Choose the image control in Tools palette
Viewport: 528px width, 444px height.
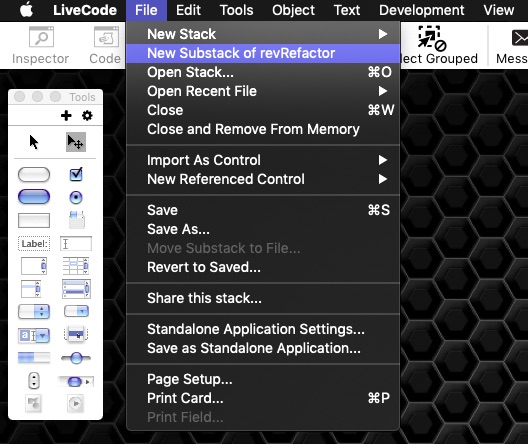pyautogui.click(x=34, y=403)
